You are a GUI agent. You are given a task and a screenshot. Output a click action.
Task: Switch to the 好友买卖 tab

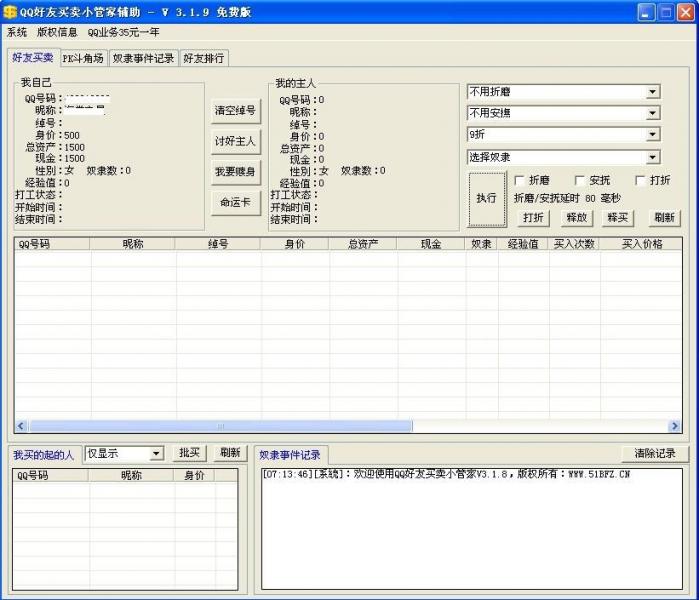click(33, 58)
